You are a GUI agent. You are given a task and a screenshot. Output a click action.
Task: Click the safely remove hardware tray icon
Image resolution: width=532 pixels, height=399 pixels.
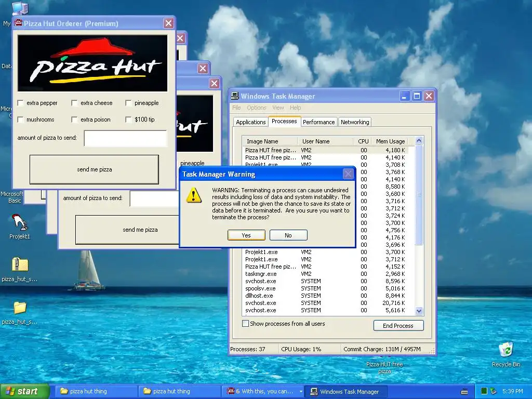[x=494, y=391]
